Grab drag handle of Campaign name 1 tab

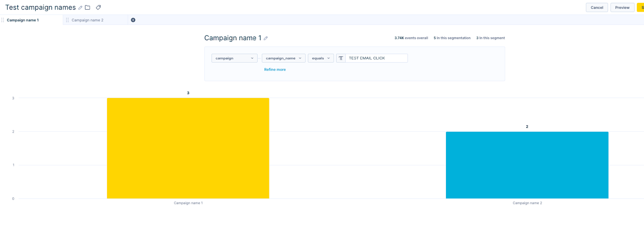tap(3, 20)
